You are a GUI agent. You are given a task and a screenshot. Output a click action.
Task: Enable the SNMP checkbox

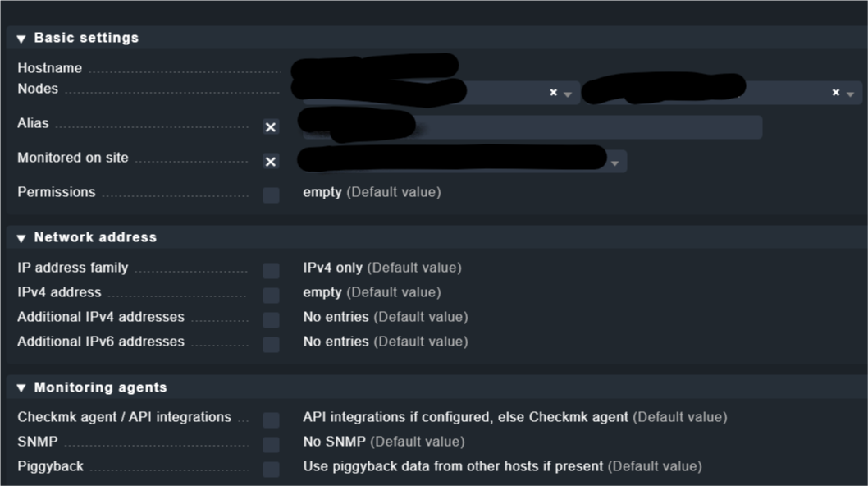pos(271,445)
